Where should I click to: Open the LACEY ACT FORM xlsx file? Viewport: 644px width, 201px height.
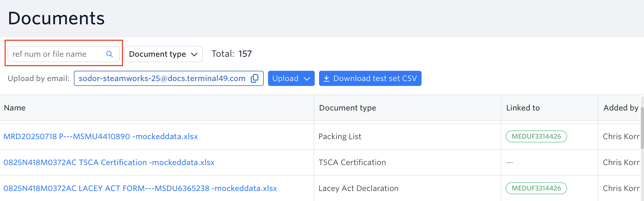coord(140,188)
